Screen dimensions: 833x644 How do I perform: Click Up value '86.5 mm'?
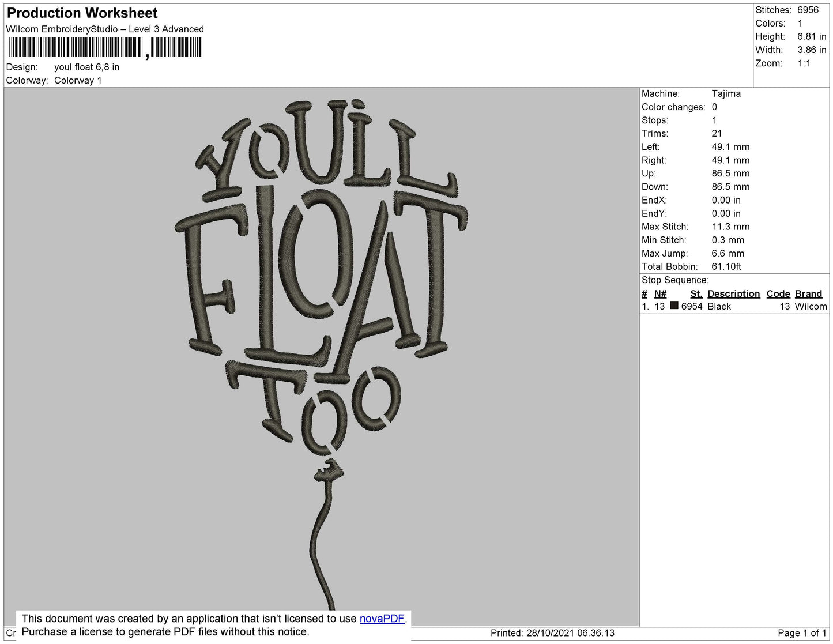pos(731,173)
